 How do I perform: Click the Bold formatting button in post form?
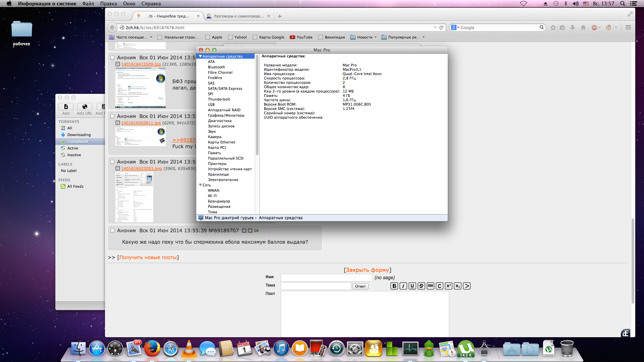(x=394, y=286)
